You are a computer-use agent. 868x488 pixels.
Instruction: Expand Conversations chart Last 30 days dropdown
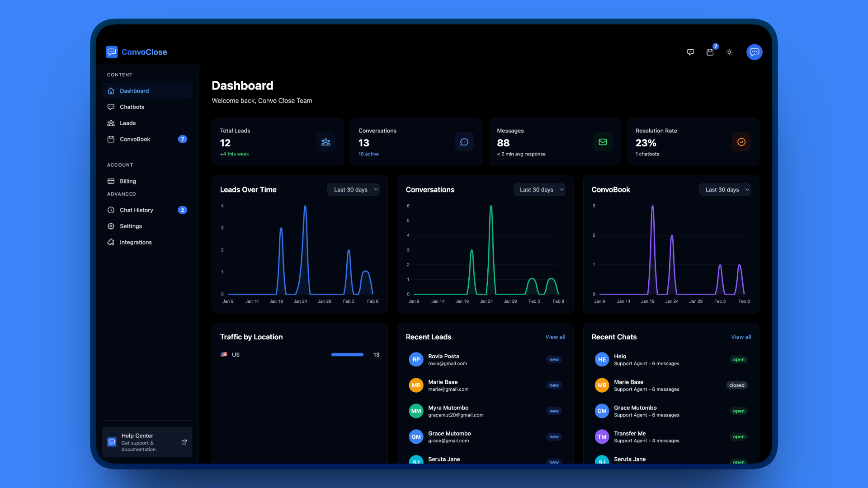coord(539,190)
